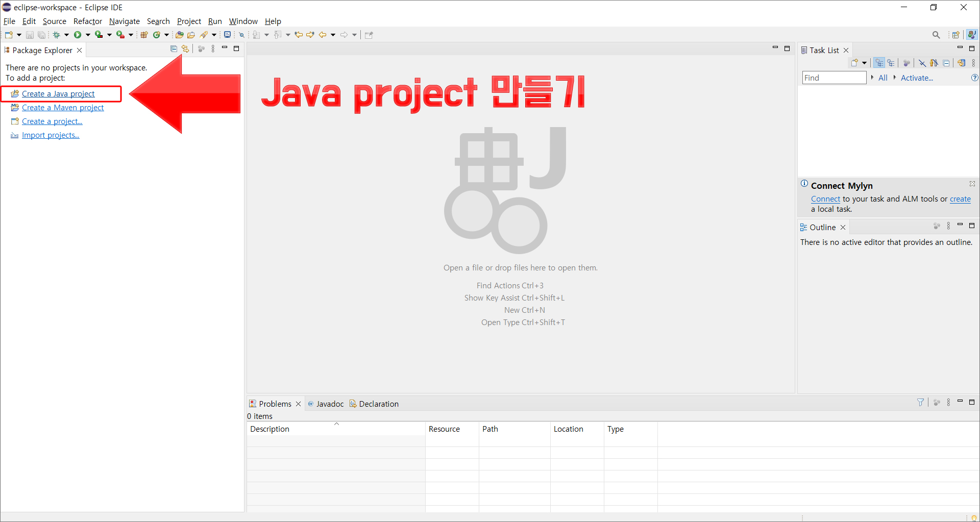Image resolution: width=980 pixels, height=522 pixels.
Task: Click the Create a Java project link
Action: pyautogui.click(x=58, y=94)
